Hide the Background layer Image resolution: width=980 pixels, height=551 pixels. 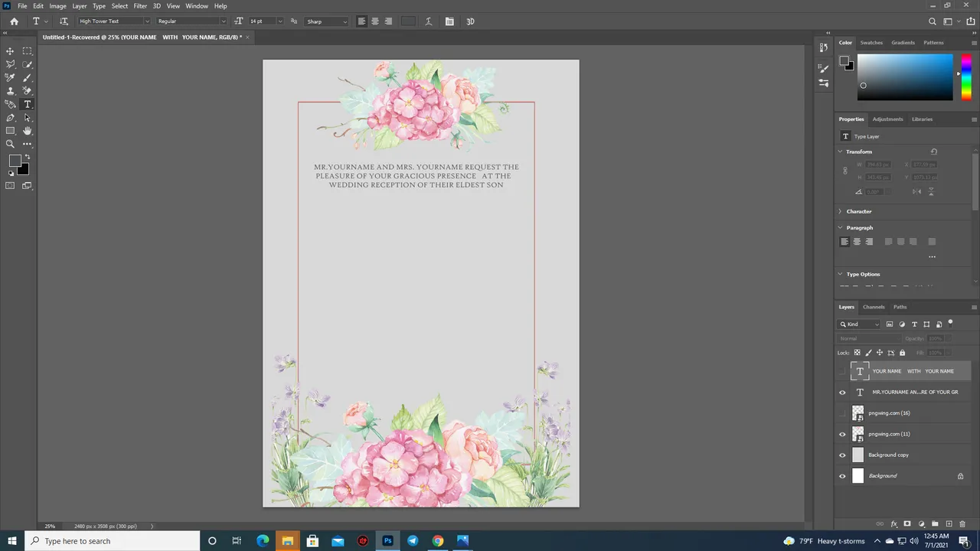842,476
